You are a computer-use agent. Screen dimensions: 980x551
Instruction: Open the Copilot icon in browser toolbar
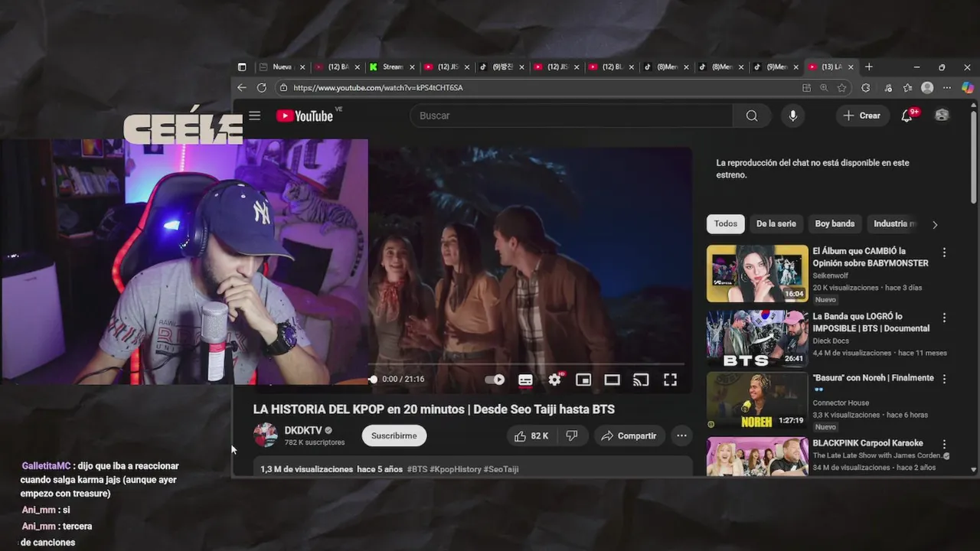coord(968,88)
